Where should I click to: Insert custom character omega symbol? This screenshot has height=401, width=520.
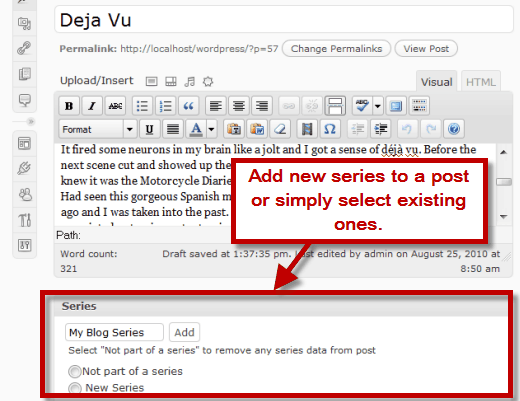330,129
